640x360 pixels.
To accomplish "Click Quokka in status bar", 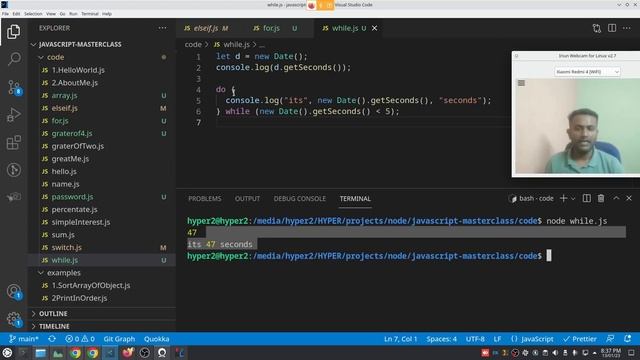I will click(156, 339).
